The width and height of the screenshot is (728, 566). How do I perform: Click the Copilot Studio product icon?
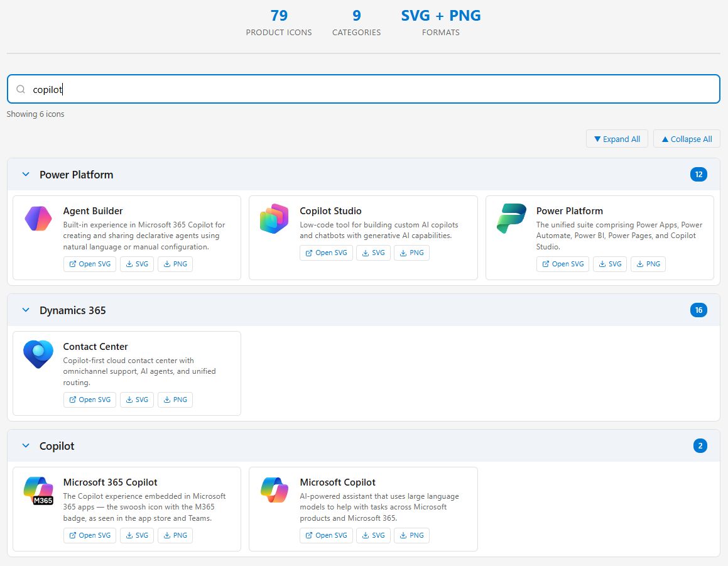click(274, 219)
